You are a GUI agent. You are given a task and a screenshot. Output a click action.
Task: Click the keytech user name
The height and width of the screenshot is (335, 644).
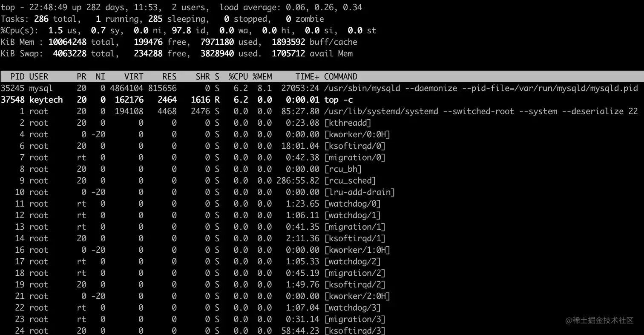[46, 100]
